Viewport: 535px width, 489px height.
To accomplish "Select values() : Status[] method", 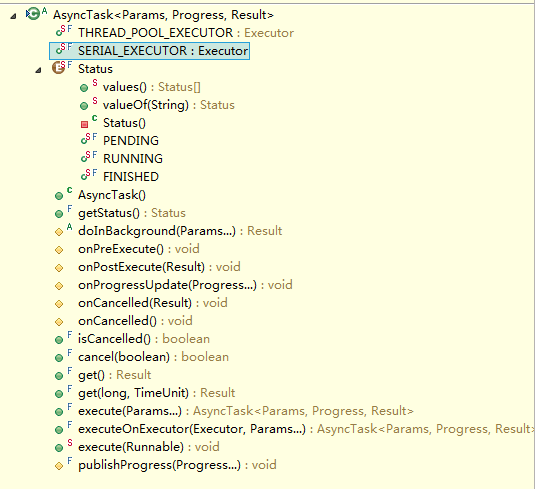I will [x=152, y=87].
